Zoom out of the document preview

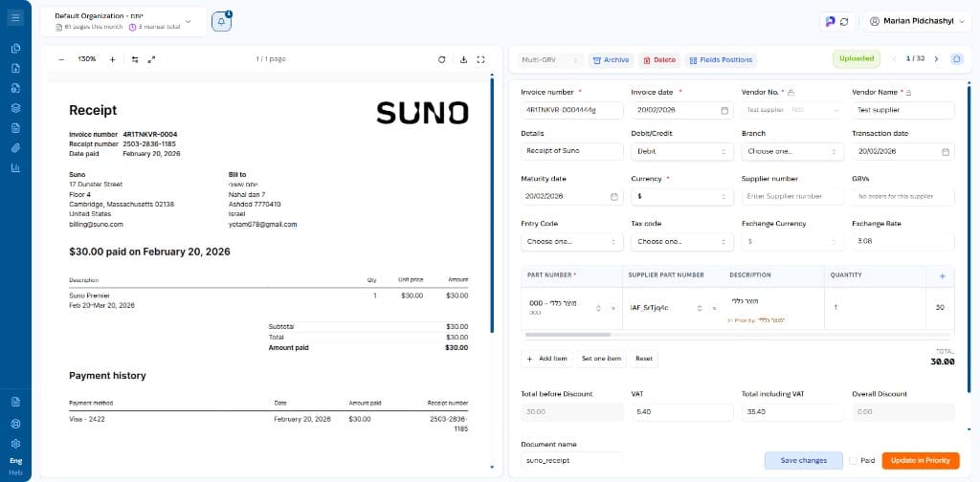(x=61, y=59)
